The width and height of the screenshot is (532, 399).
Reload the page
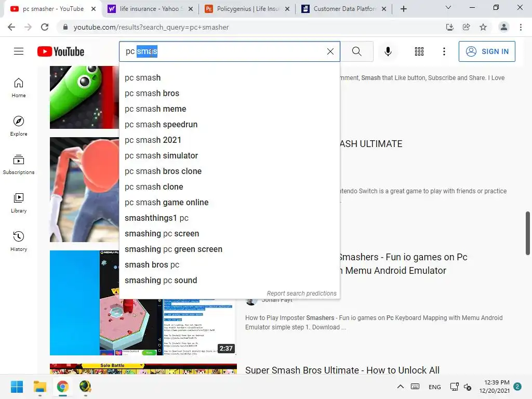pos(45,27)
